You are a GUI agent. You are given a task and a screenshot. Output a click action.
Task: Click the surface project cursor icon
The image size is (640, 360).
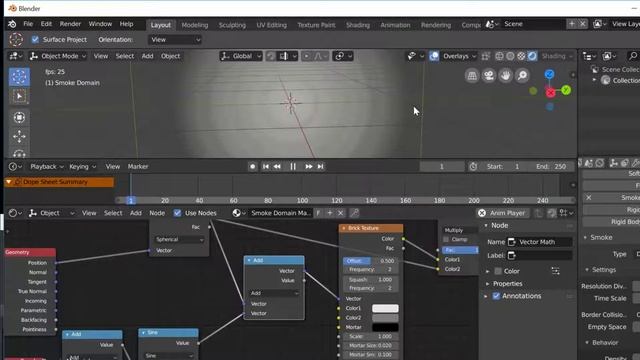(16, 40)
